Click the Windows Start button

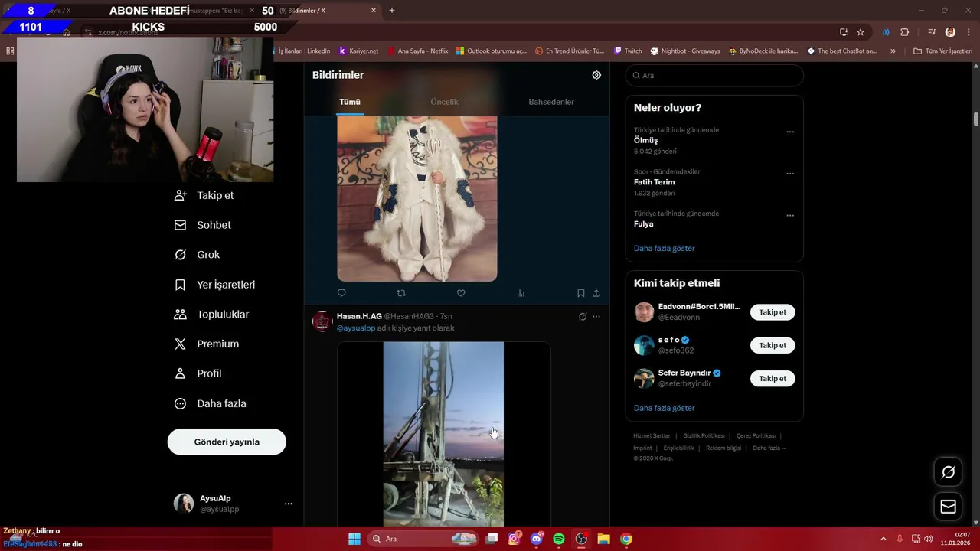pos(354,539)
